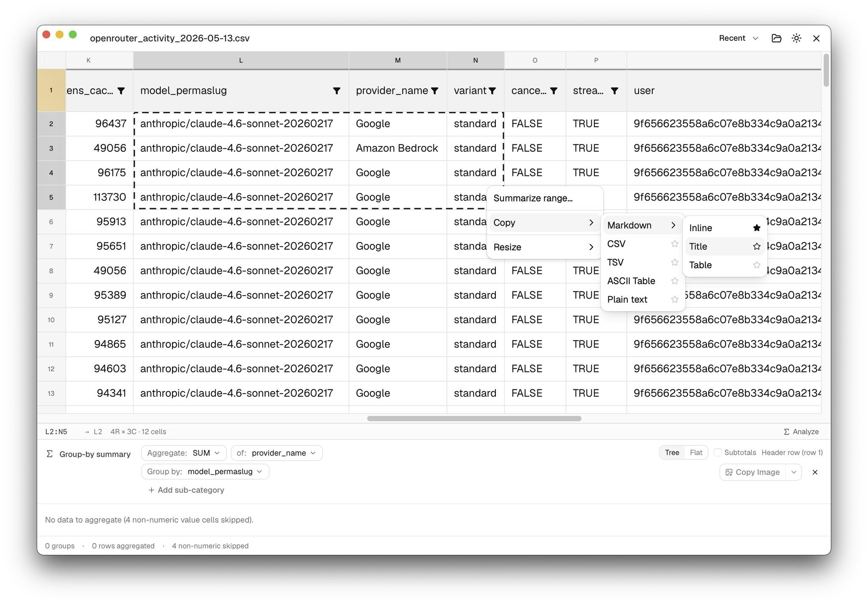
Task: Open the folder icon to load a file
Action: tap(776, 38)
